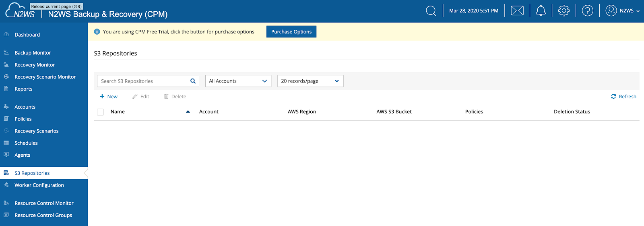This screenshot has height=226, width=644.
Task: Go to Backup Monitor in sidebar
Action: 33,53
